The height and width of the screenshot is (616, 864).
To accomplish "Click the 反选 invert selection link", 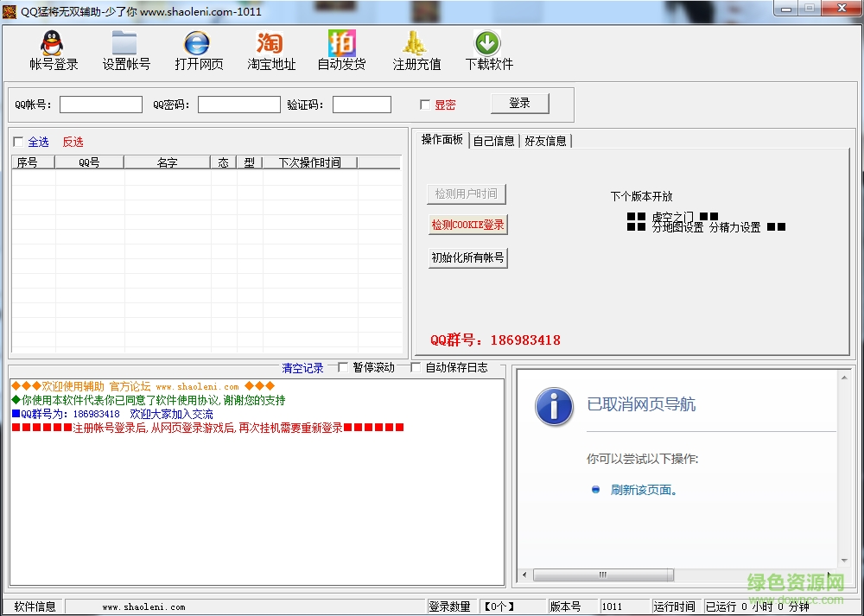I will [x=73, y=141].
